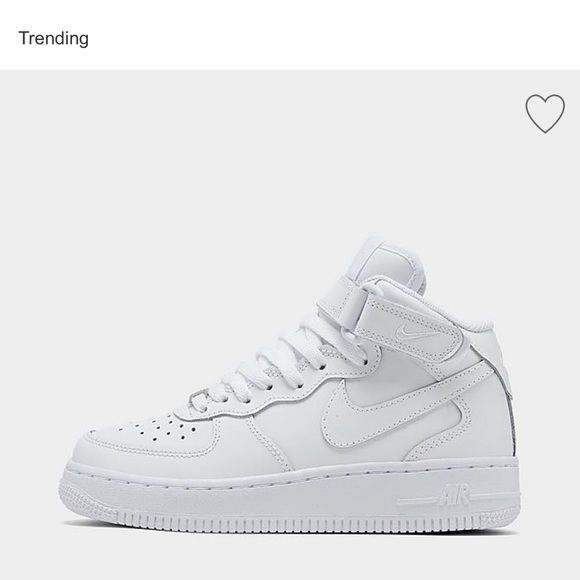Click the AIR text on the midsole

tap(455, 495)
